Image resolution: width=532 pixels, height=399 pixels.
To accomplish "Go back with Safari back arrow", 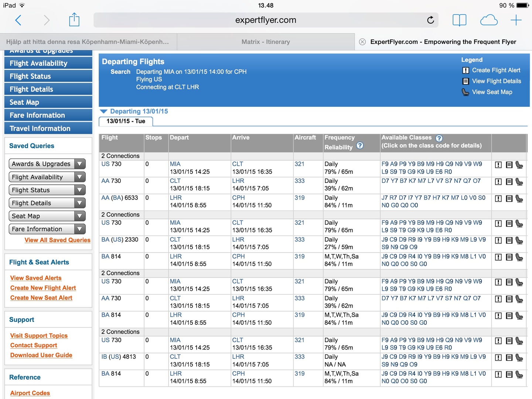I will tap(18, 20).
